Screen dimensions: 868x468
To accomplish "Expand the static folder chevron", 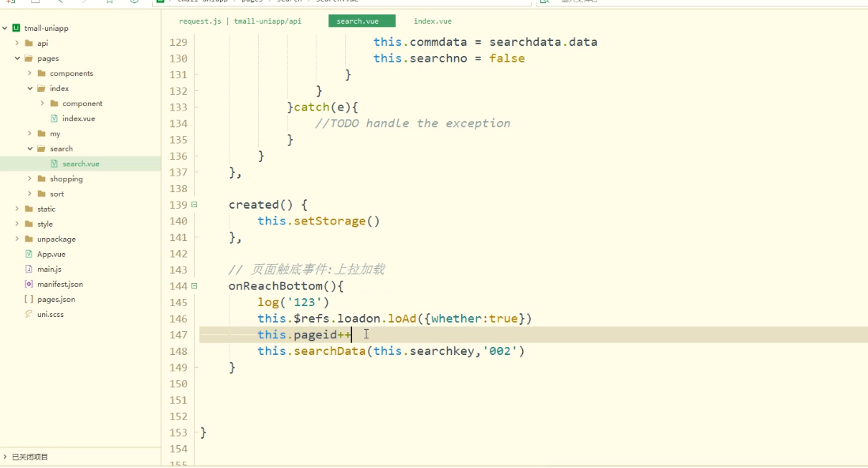I will coord(17,209).
